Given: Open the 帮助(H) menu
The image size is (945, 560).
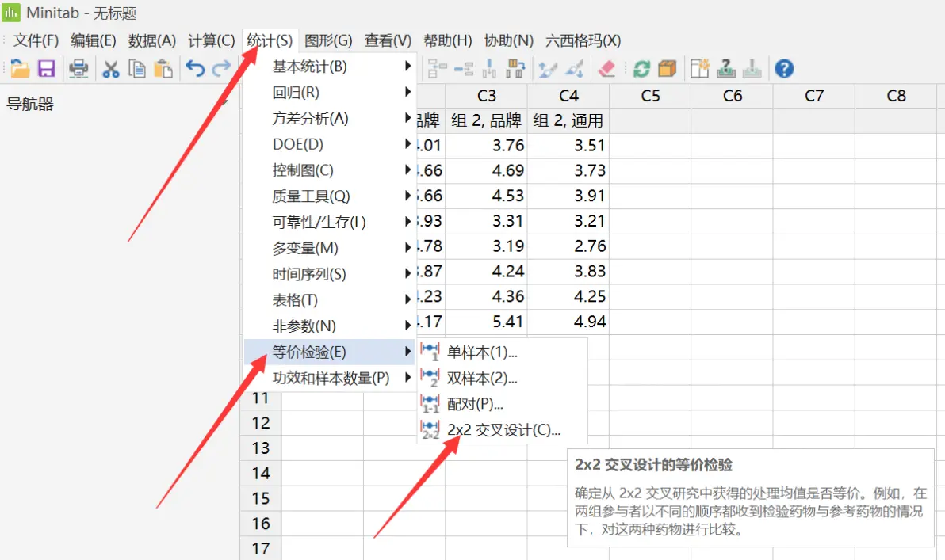Looking at the screenshot, I should pyautogui.click(x=448, y=40).
